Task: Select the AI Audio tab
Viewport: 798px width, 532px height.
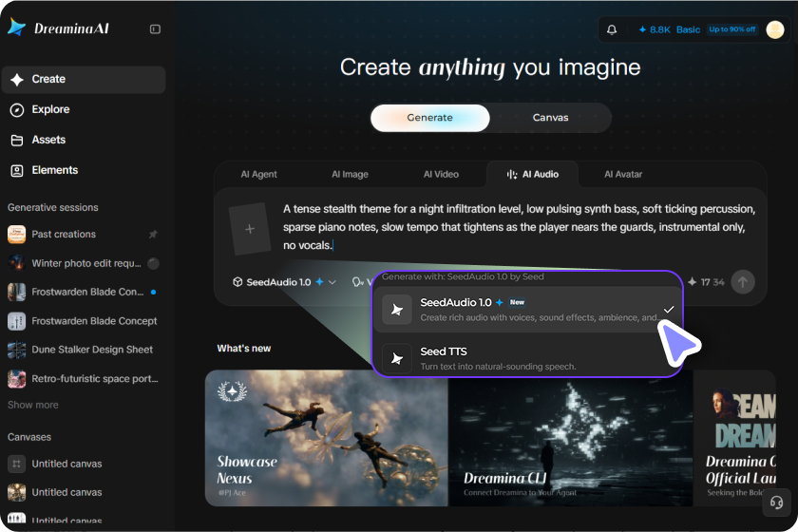Action: [x=532, y=175]
